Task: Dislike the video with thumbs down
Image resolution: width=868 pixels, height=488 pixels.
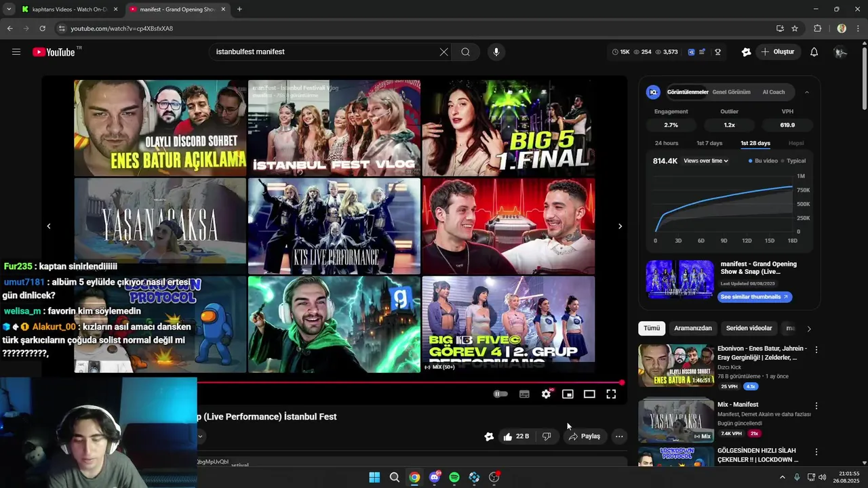Action: tap(547, 436)
